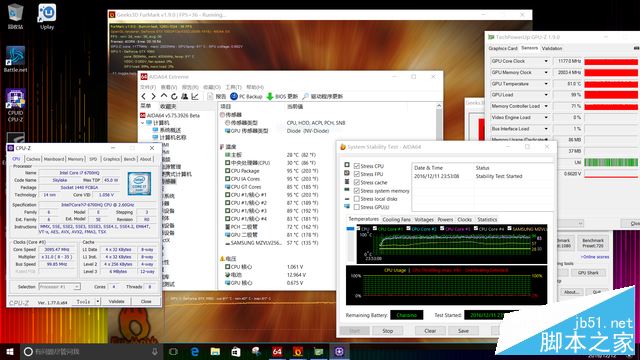Image resolution: width=640 pixels, height=360 pixels.
Task: Open GPU Core Clock sensor dropdown in GPU-Z
Action: click(546, 61)
